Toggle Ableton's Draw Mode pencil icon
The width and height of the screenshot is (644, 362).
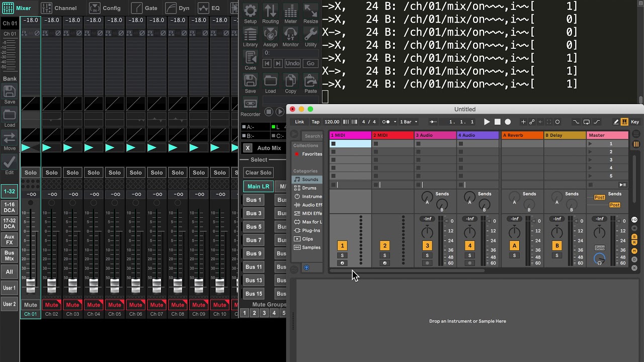616,122
